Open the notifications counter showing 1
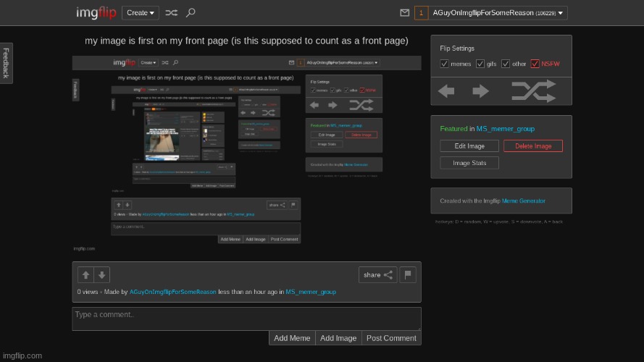The width and height of the screenshot is (644, 362). [x=421, y=13]
